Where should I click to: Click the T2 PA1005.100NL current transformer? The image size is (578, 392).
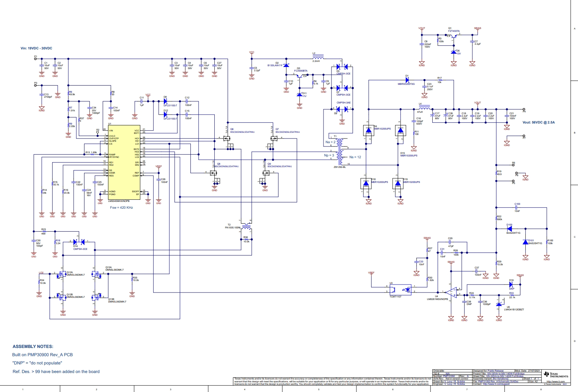coord(246,225)
